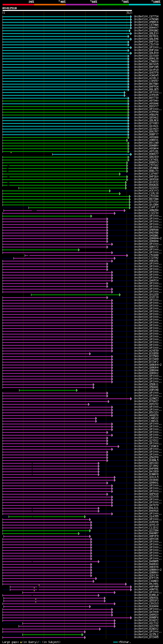This screenshot has width=163, height=644.
Task: Select the UniRef100_O14355 label
Action: (146, 517)
